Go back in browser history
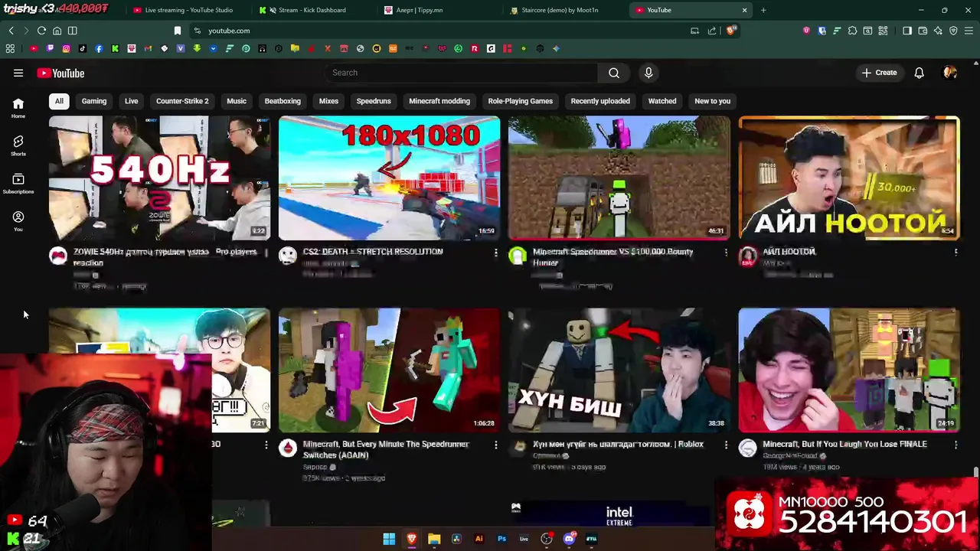Screen dimensions: 980x551 11,31
